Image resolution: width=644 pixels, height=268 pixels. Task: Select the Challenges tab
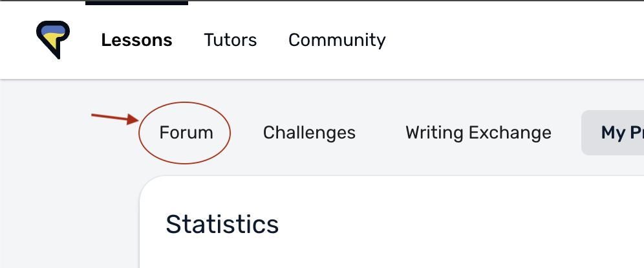coord(309,133)
